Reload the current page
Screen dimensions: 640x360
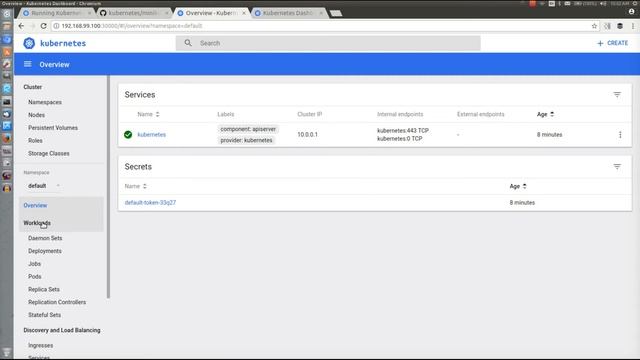(x=43, y=26)
